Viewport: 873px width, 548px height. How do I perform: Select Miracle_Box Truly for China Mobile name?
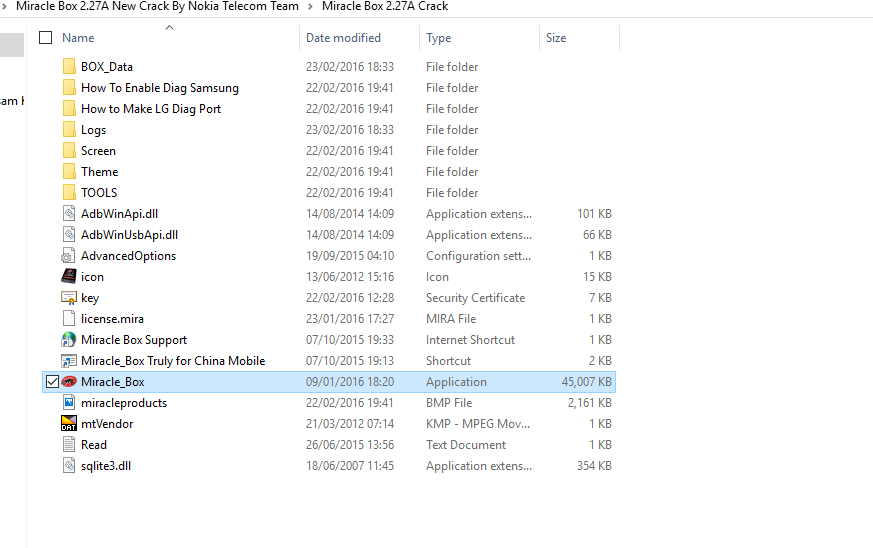pos(173,361)
